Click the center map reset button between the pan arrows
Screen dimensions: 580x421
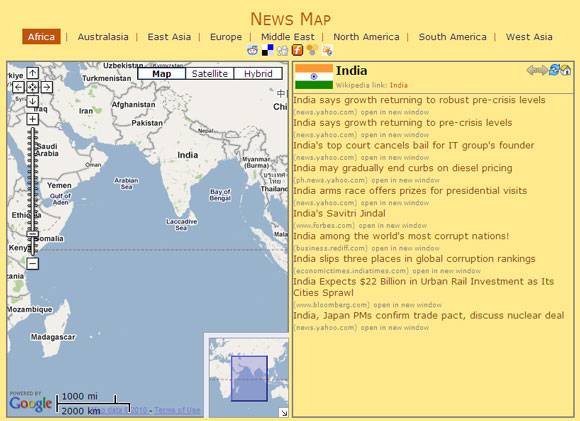coord(33,87)
